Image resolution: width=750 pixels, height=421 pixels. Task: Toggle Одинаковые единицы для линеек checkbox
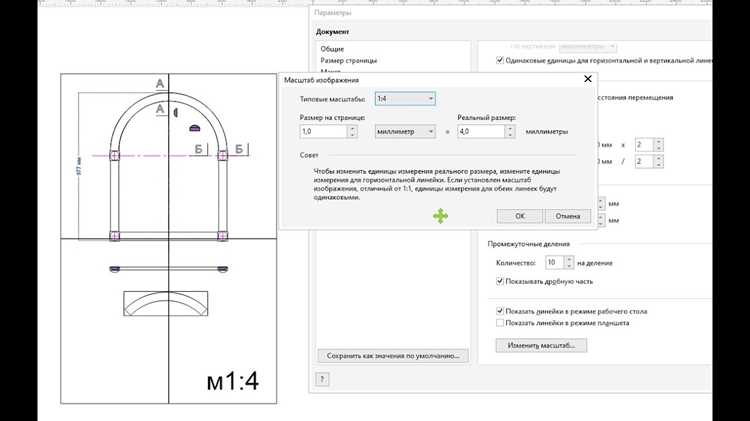pos(500,60)
